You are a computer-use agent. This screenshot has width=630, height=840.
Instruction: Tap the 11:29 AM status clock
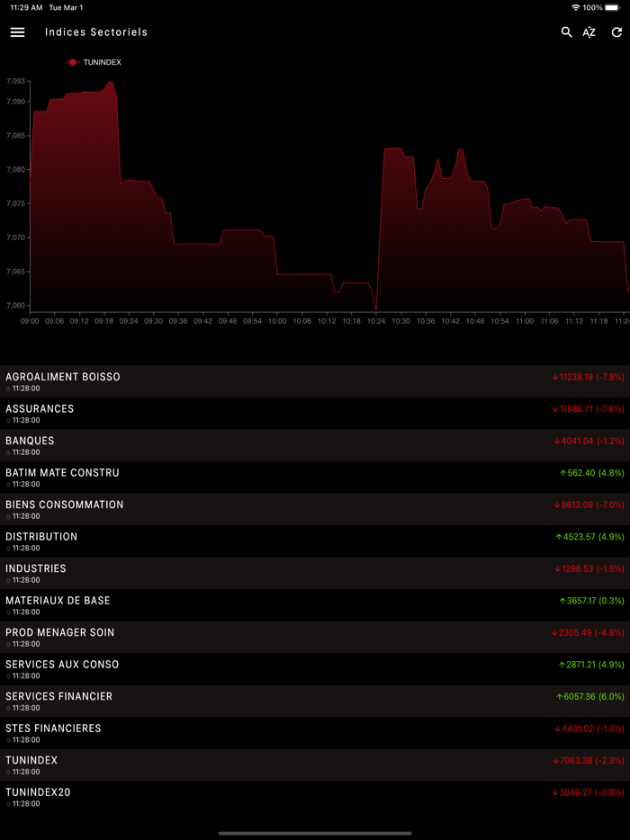point(26,7)
